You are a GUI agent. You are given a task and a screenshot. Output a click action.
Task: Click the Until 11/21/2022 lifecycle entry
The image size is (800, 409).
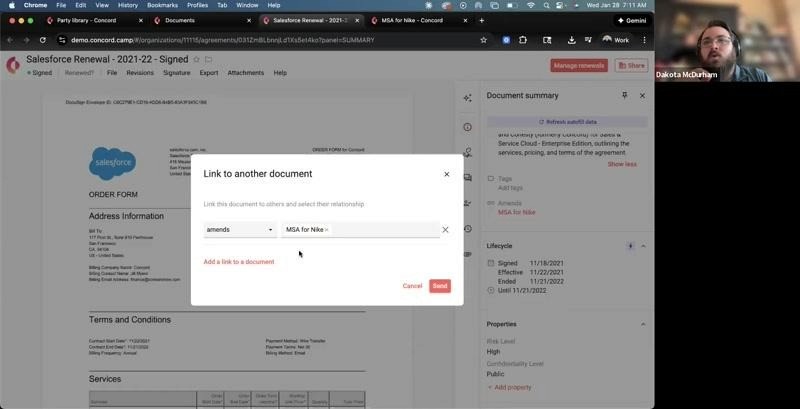(x=522, y=291)
